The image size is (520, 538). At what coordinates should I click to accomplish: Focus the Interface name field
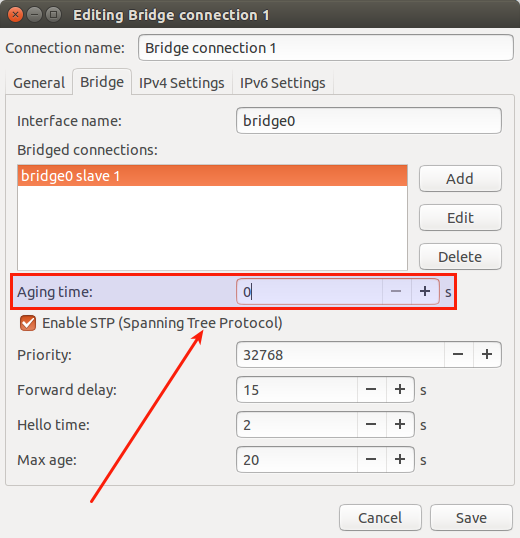pos(369,121)
